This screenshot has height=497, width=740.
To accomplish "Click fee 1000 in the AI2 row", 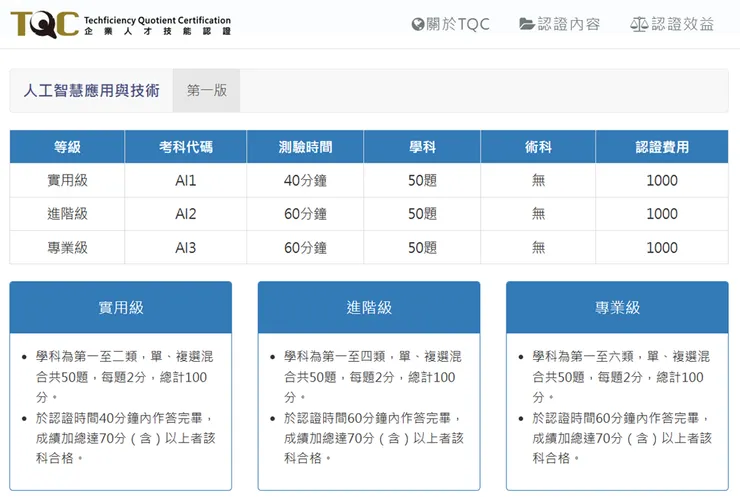I will pos(662,214).
